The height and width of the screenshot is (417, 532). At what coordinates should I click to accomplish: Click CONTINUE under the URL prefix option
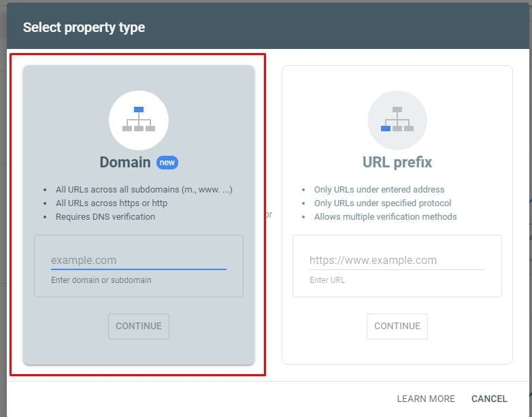tap(397, 326)
